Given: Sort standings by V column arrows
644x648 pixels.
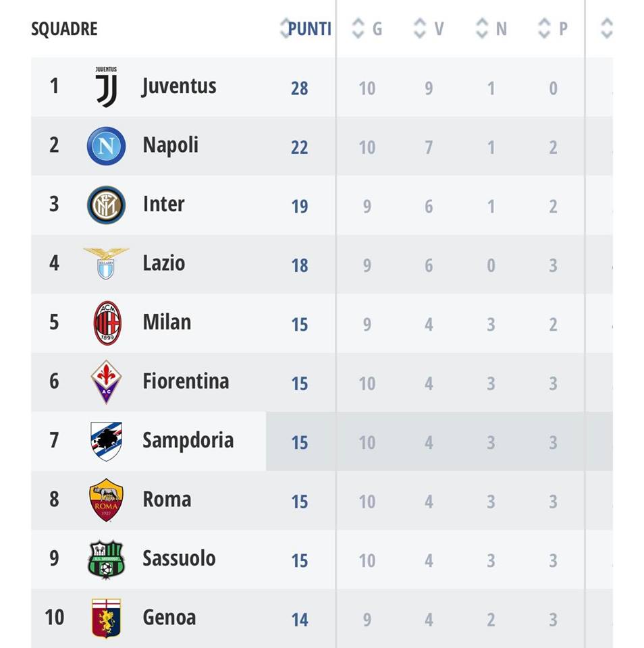Looking at the screenshot, I should click(x=420, y=28).
